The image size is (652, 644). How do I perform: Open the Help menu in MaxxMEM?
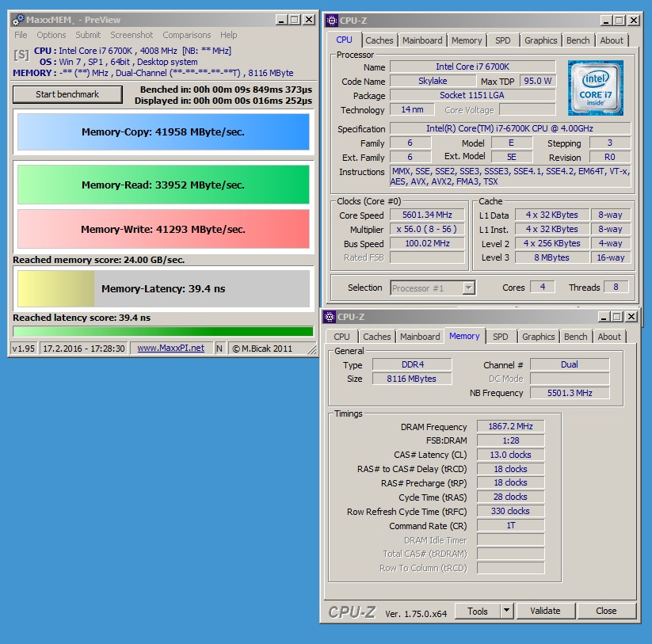click(x=228, y=35)
